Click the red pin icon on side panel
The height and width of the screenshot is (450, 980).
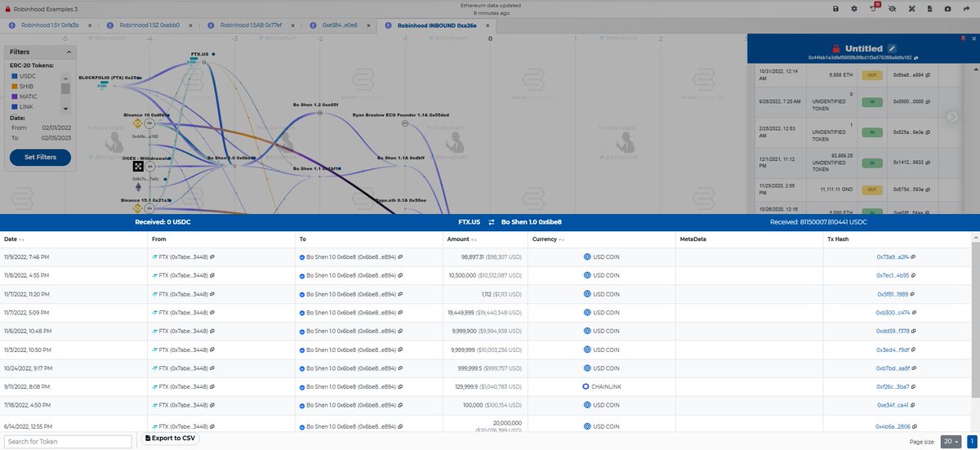[964, 38]
